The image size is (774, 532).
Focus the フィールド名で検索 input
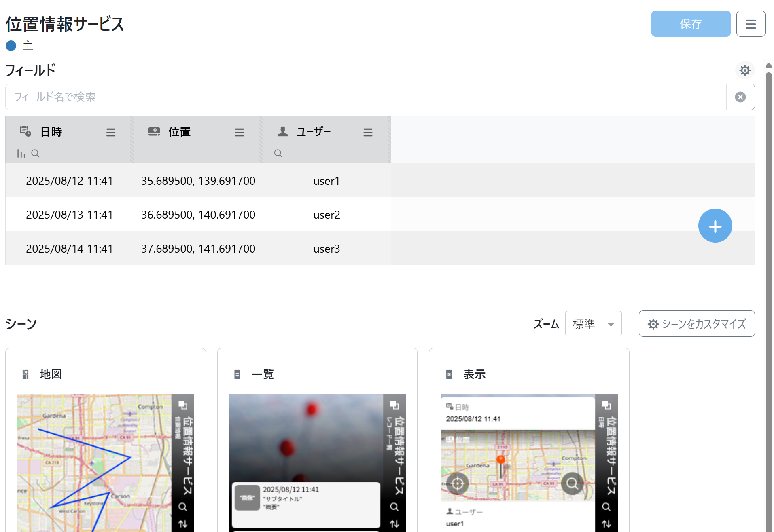(x=364, y=97)
